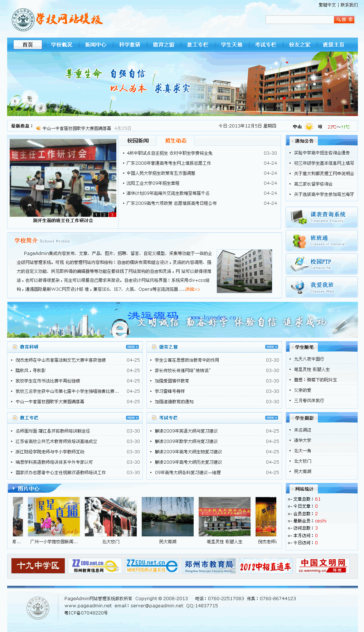Open 班班通 classes banner icon

coord(321,240)
